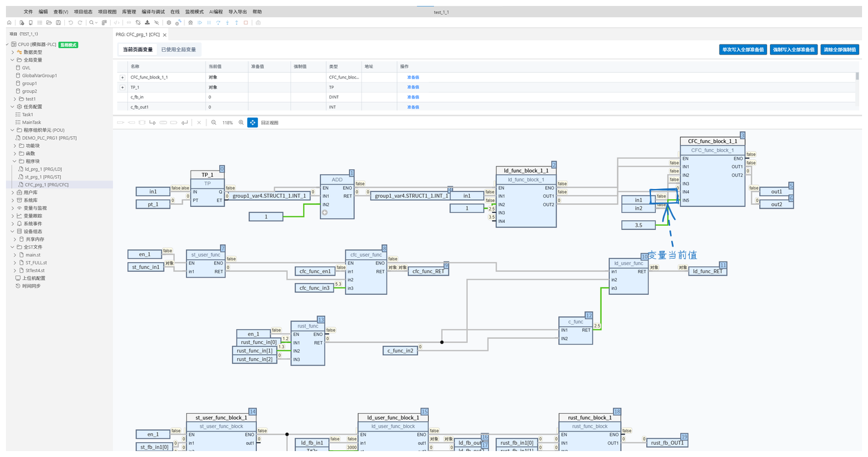The image size is (868, 457).
Task: Click the home icon in the toolbar
Action: tap(9, 23)
